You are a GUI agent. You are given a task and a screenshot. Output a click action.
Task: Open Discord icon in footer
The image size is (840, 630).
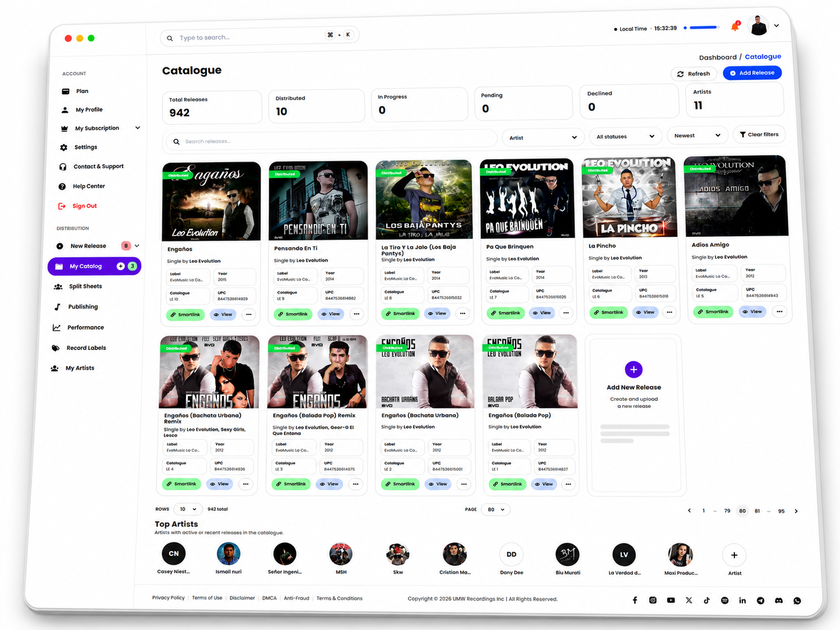pos(779,600)
